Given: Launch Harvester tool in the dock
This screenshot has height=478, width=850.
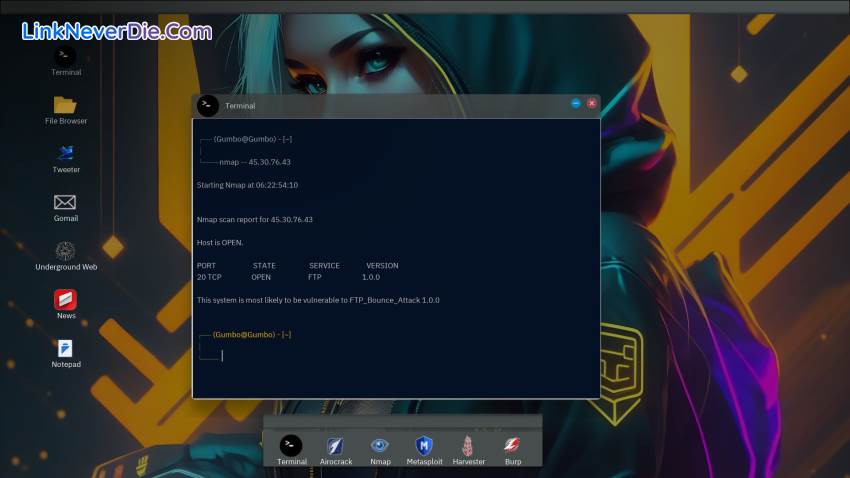Looking at the screenshot, I should 468,445.
